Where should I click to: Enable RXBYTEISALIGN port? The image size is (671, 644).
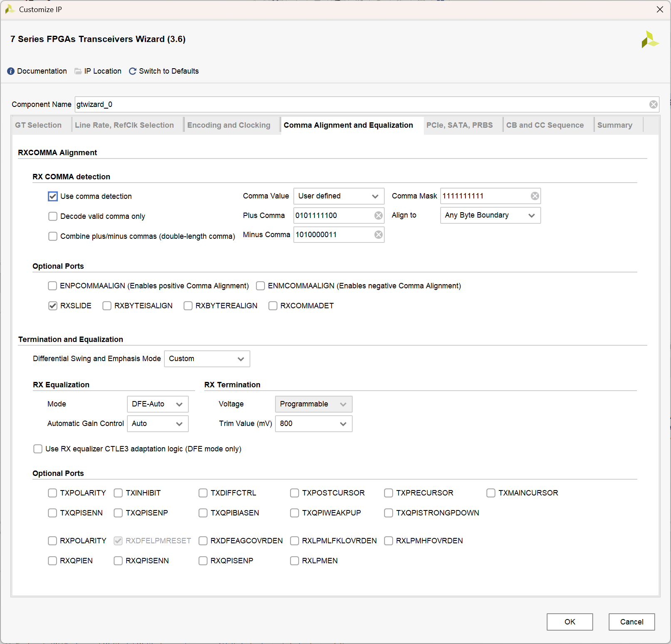(107, 306)
